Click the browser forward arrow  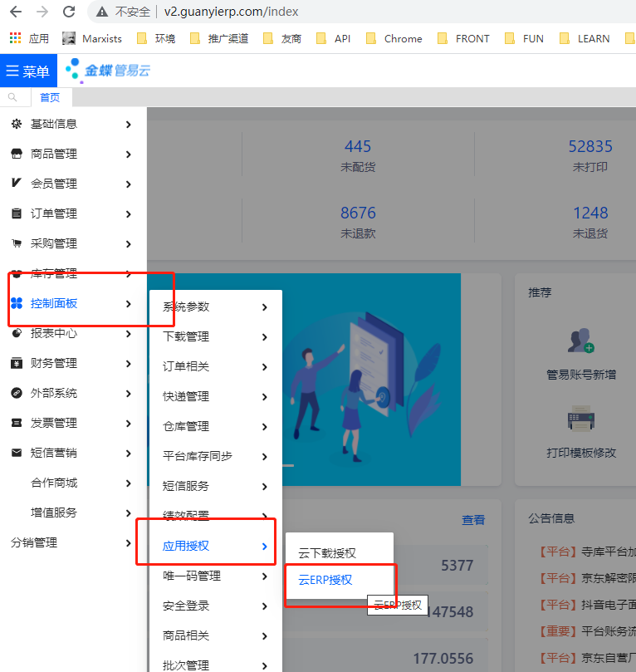pyautogui.click(x=42, y=12)
